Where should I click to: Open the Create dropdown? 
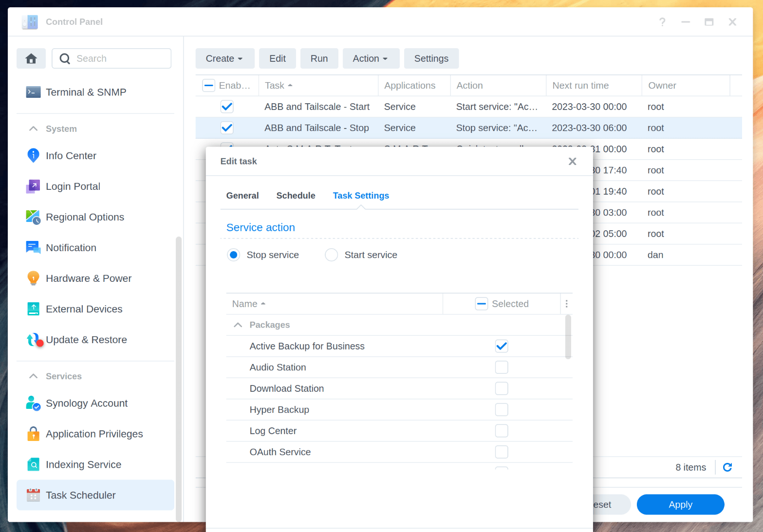(x=224, y=58)
